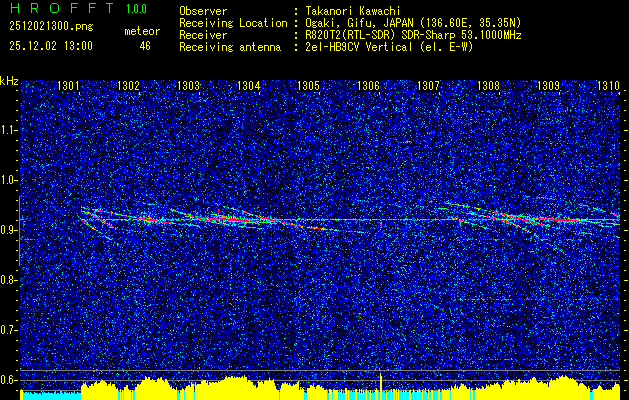629x400 pixels.
Task: Click observer name Takanori Kawachi
Action: pos(353,11)
